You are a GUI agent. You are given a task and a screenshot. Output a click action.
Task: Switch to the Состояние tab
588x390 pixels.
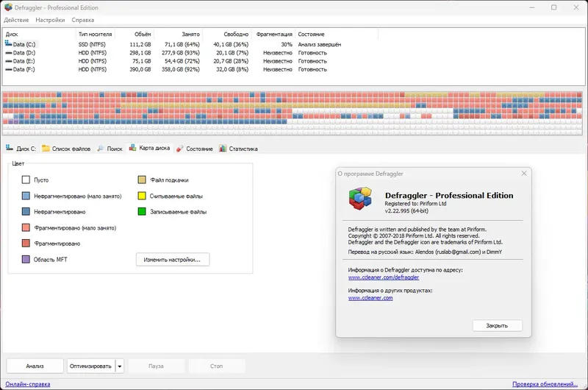pyautogui.click(x=195, y=149)
